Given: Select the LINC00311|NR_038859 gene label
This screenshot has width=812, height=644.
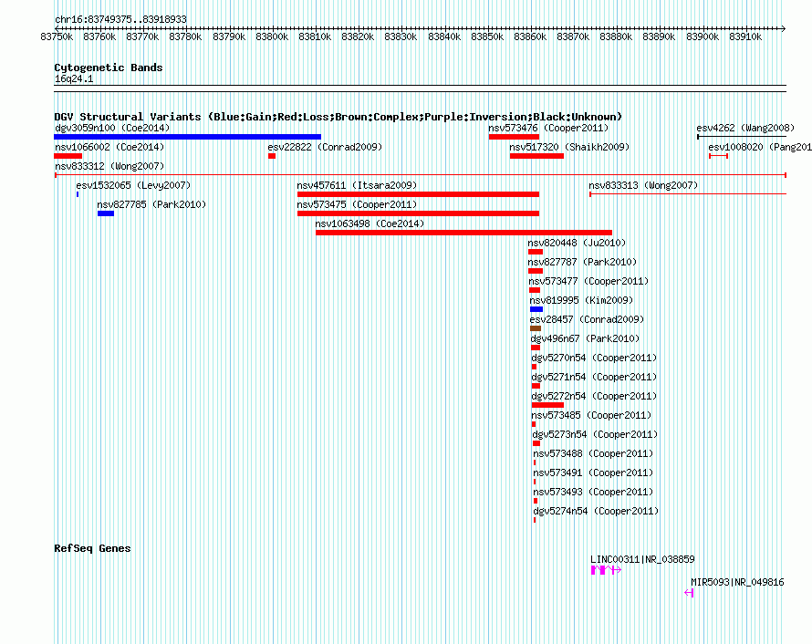Looking at the screenshot, I should pyautogui.click(x=642, y=559).
